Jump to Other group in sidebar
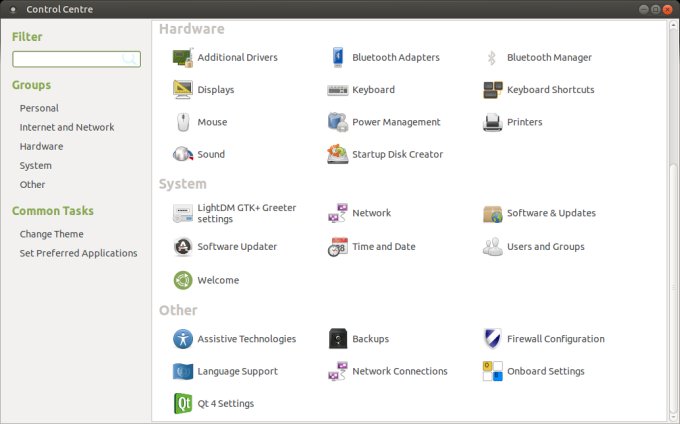The width and height of the screenshot is (680, 424). pos(32,185)
